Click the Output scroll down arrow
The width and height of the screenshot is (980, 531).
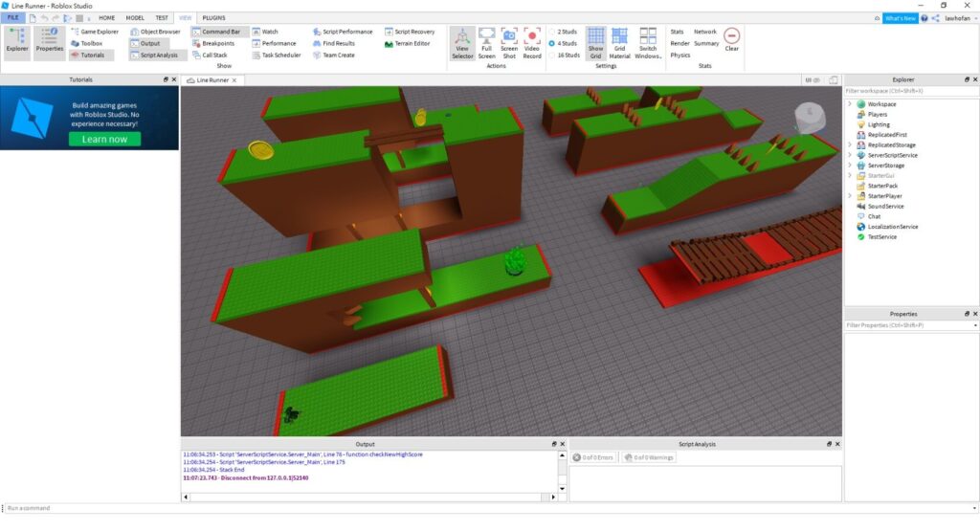pos(562,489)
